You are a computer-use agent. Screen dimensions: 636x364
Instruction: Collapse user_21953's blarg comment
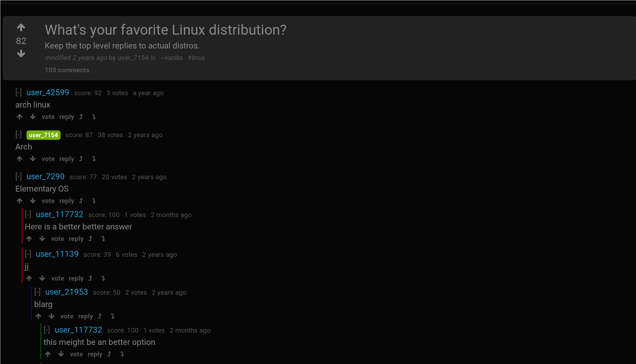click(37, 292)
